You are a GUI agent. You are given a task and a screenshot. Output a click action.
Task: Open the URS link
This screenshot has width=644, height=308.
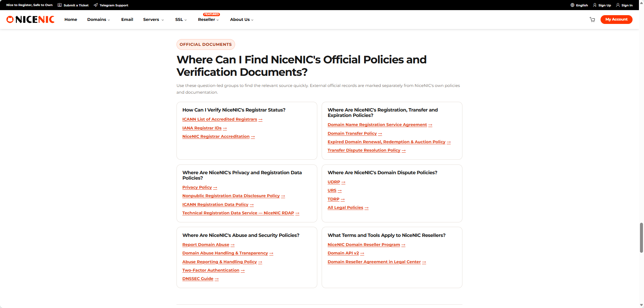click(334, 190)
